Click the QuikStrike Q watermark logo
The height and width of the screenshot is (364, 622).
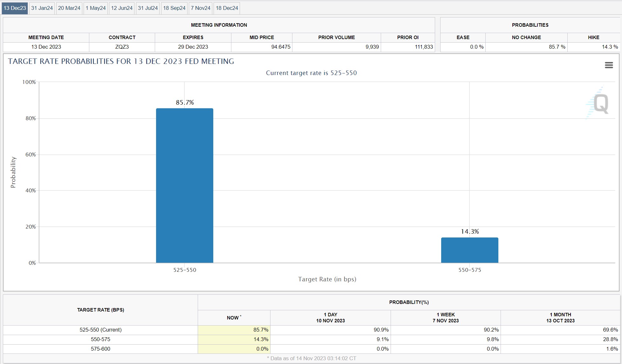[599, 104]
